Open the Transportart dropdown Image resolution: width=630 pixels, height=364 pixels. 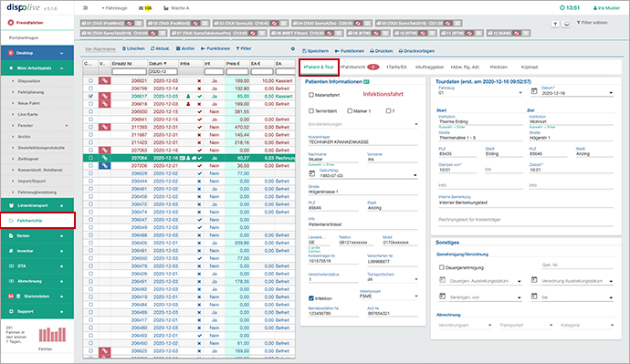pyautogui.click(x=526, y=325)
